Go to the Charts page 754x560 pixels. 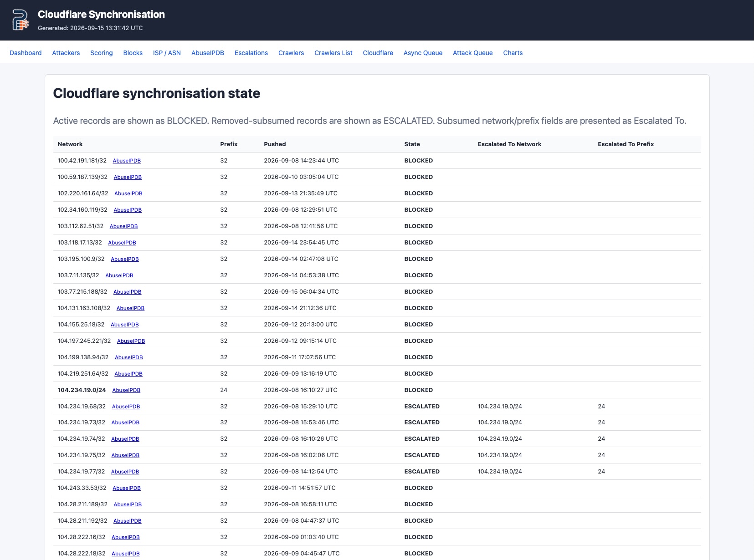(513, 53)
